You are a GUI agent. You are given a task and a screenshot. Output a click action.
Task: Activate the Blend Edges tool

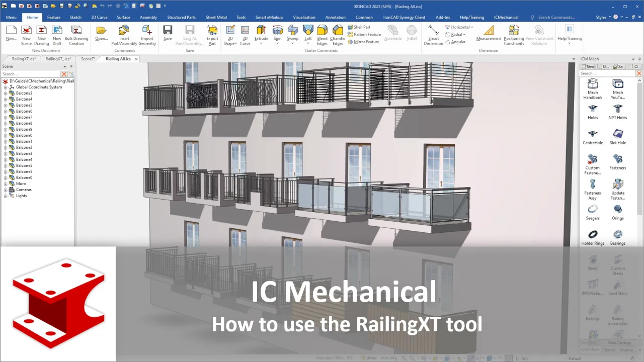tap(323, 35)
